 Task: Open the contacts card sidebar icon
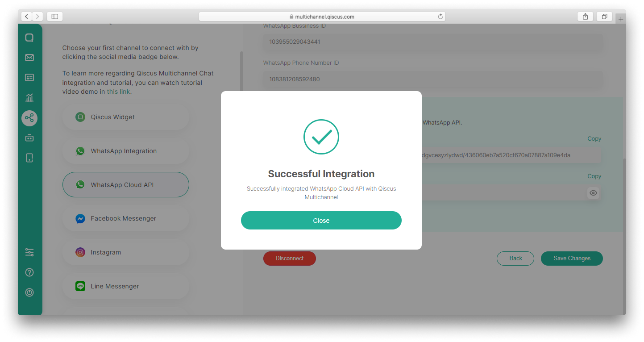pos(29,78)
